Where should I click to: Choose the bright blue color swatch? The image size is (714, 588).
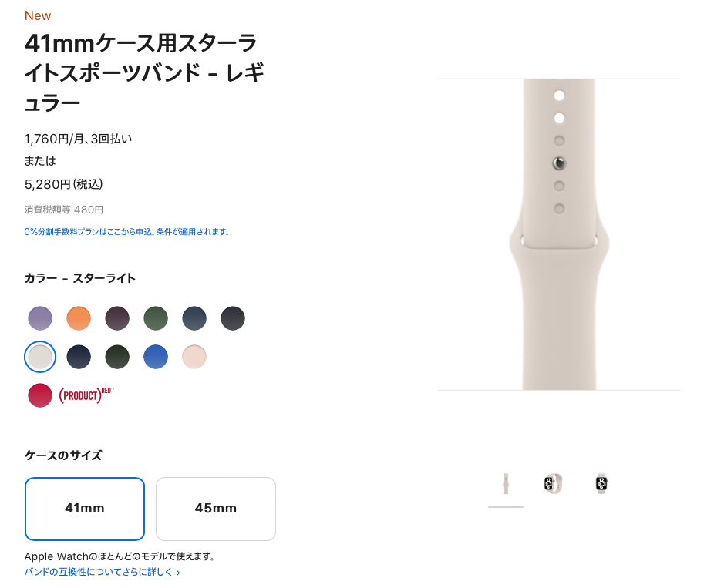pos(156,357)
